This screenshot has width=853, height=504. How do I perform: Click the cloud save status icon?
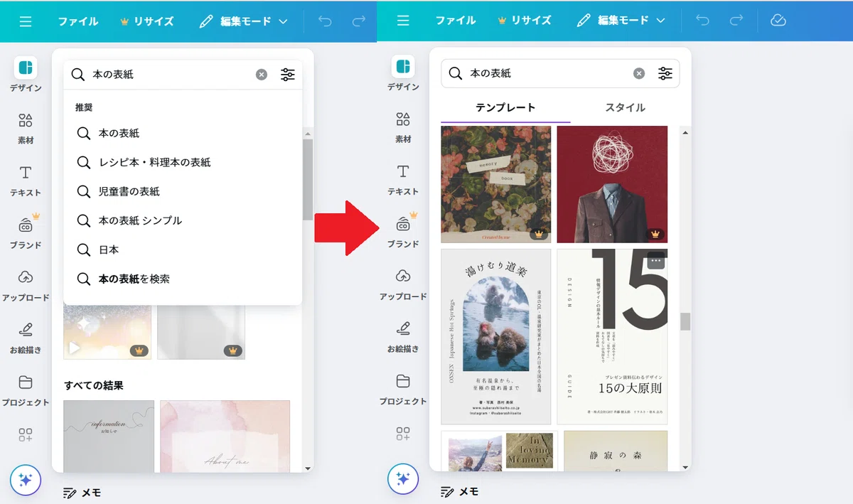(778, 21)
